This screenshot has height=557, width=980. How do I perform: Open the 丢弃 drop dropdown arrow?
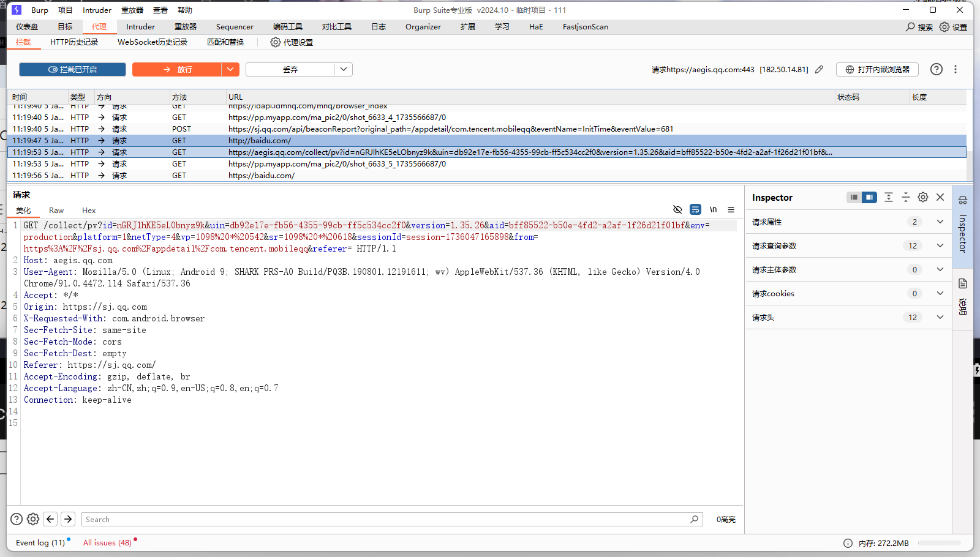pyautogui.click(x=344, y=70)
